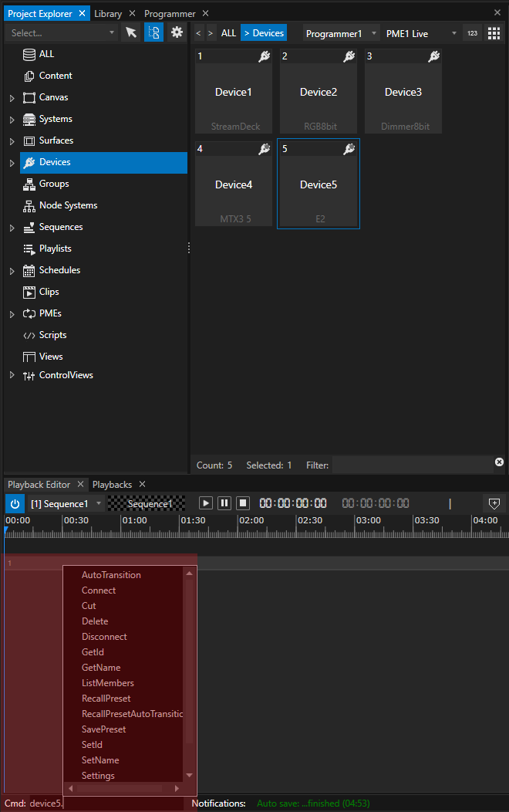Click the ALL database icon

coord(29,54)
